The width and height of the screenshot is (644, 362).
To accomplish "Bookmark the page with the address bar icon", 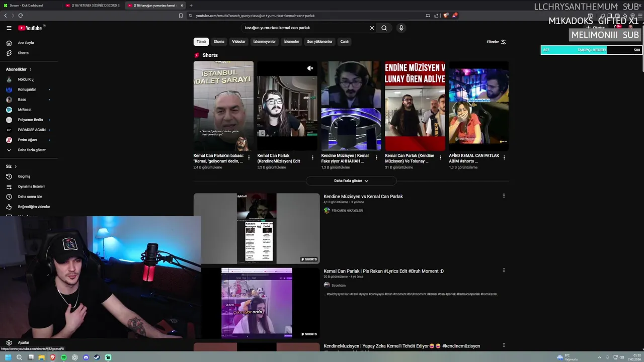I will tap(181, 16).
